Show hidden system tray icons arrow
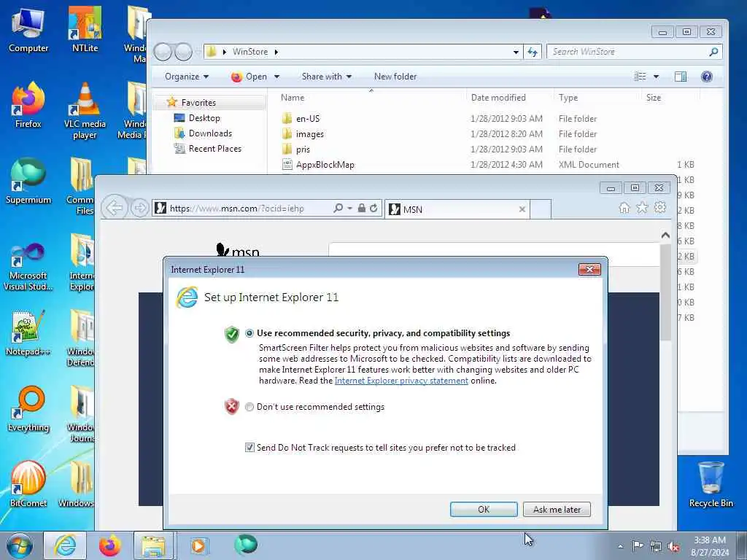The width and height of the screenshot is (747, 560). (620, 546)
